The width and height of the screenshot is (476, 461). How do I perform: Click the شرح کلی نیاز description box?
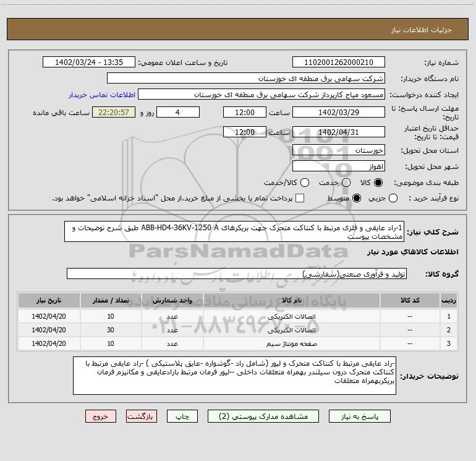(x=234, y=231)
